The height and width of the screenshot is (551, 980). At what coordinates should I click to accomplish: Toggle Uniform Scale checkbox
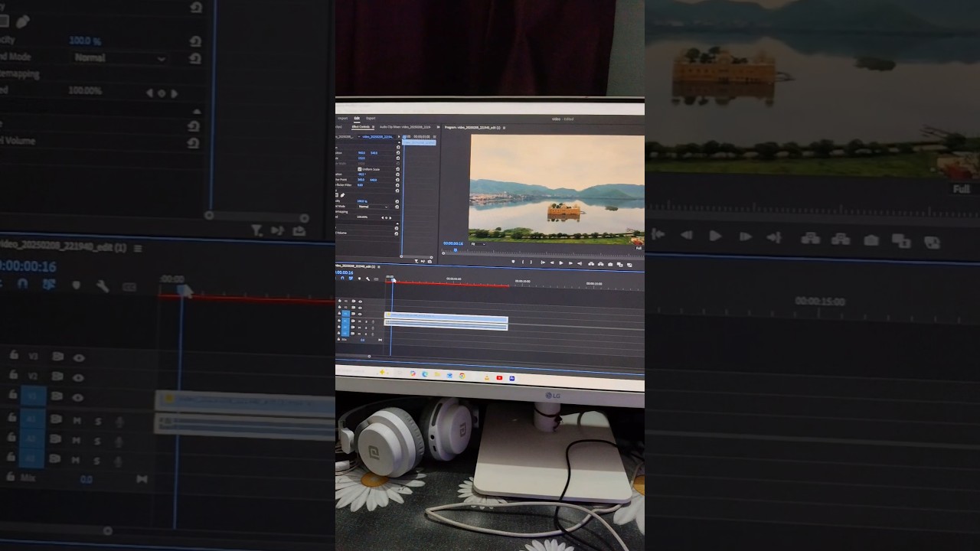[x=360, y=169]
